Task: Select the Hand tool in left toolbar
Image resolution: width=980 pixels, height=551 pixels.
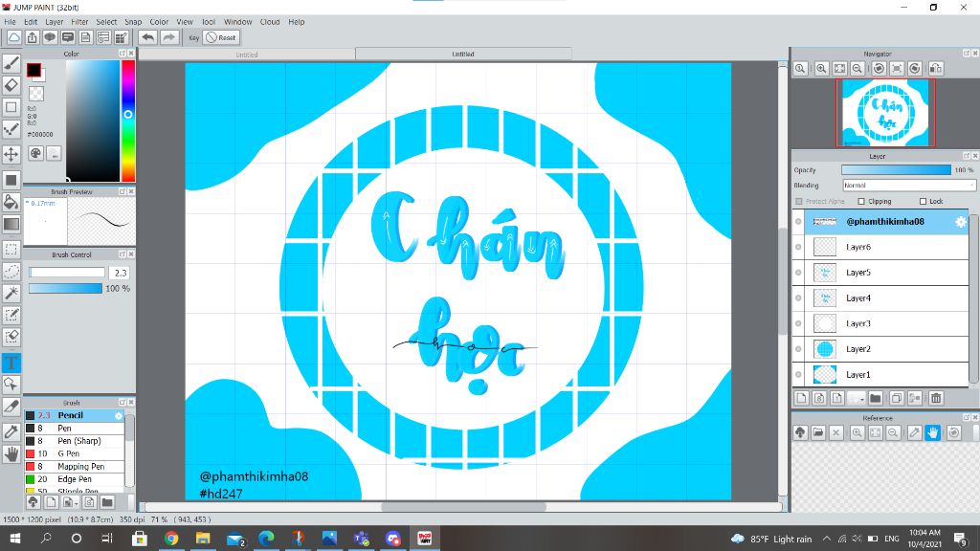Action: click(x=11, y=454)
